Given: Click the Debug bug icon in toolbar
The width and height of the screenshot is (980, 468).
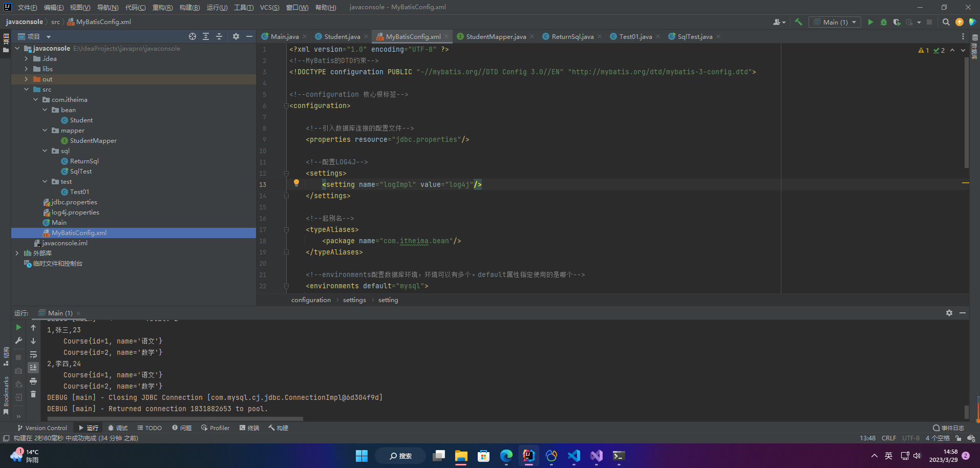Looking at the screenshot, I should 883,22.
